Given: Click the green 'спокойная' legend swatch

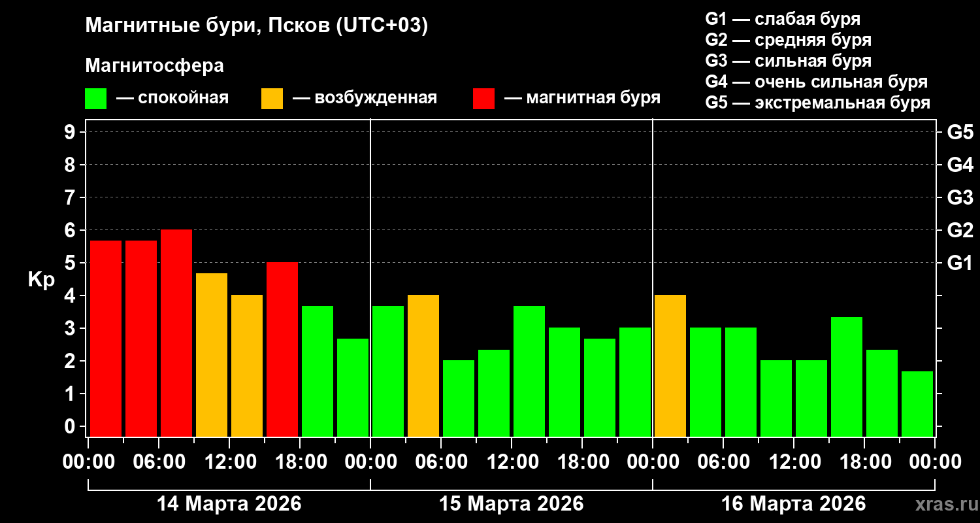Looking at the screenshot, I should (x=96, y=99).
